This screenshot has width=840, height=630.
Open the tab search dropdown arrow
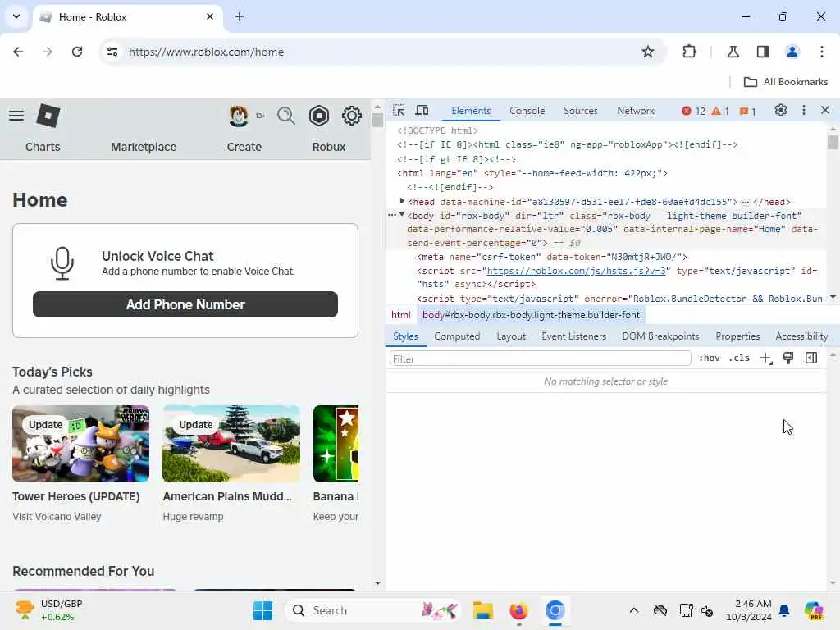[x=16, y=16]
